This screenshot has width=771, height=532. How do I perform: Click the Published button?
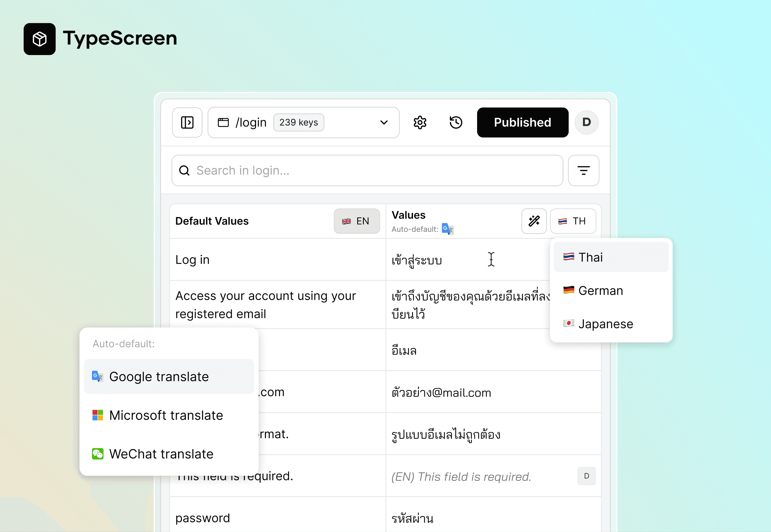click(x=522, y=122)
